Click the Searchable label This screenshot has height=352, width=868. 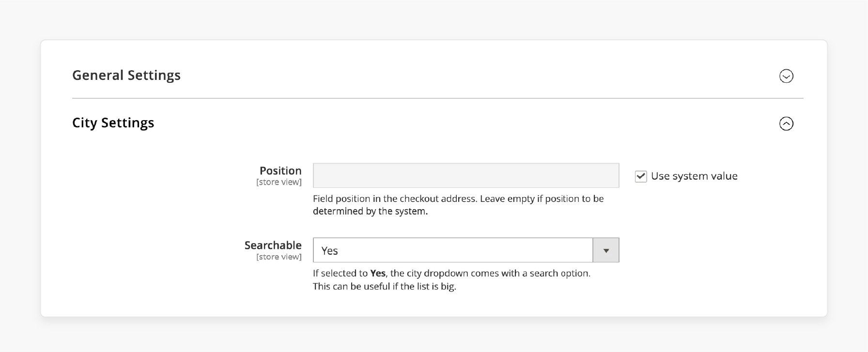click(273, 245)
